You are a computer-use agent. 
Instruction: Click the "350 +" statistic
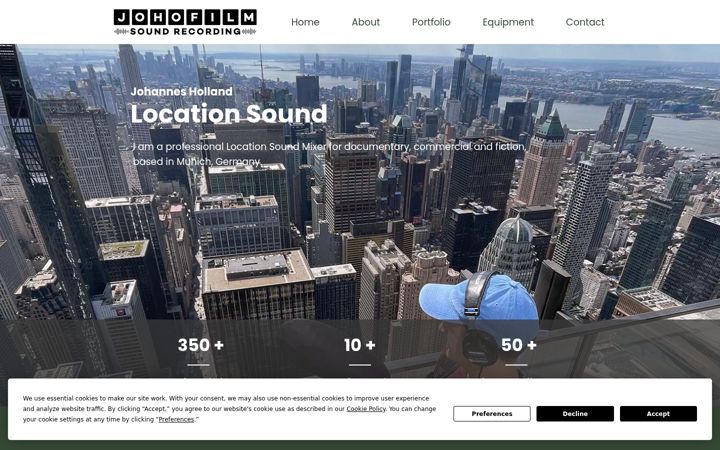pos(201,345)
